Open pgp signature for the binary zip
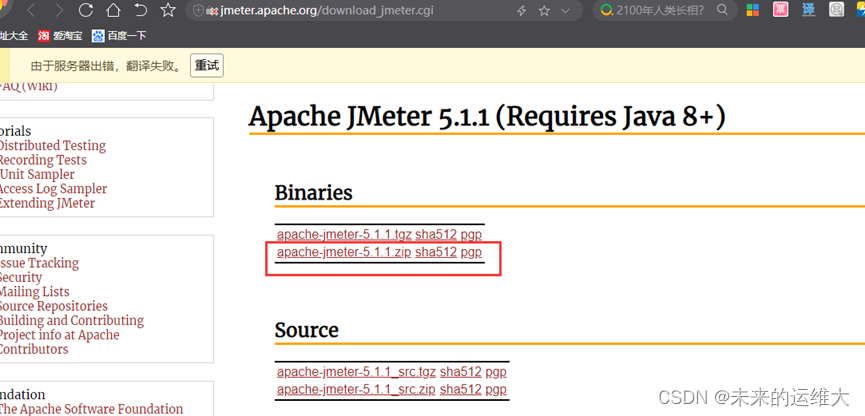Image resolution: width=865 pixels, height=416 pixels. 471,253
